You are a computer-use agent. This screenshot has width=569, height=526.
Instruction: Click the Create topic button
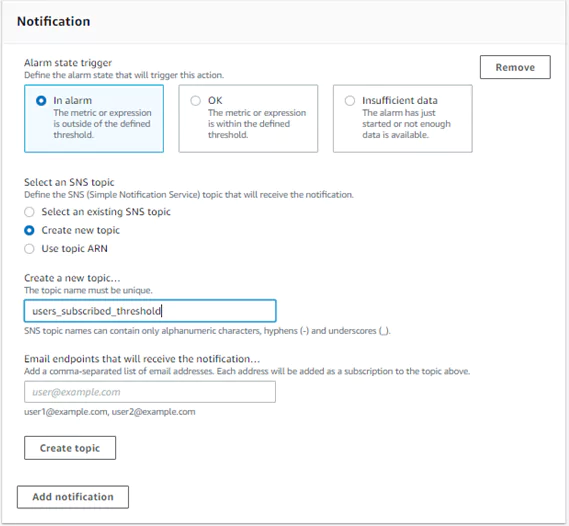coord(70,448)
